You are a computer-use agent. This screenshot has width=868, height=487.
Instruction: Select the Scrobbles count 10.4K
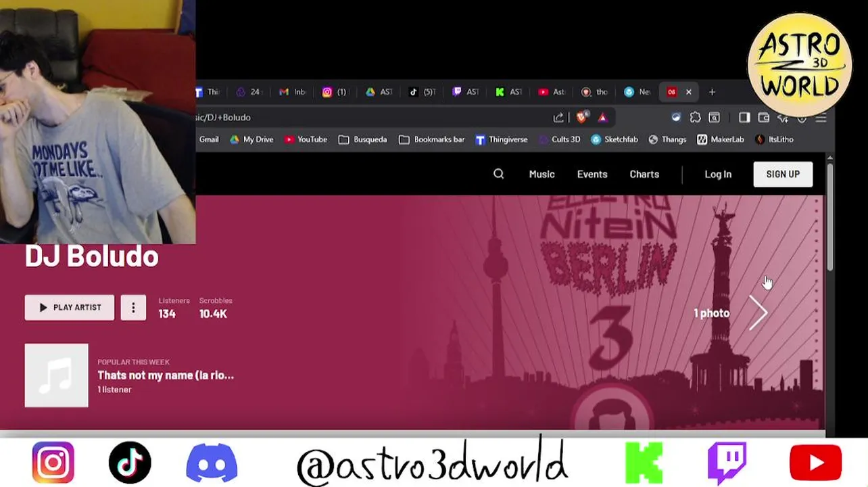point(213,314)
